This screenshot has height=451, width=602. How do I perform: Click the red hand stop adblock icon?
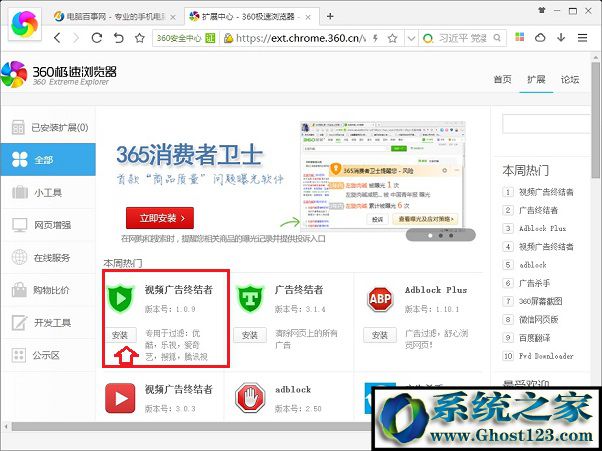(250, 398)
